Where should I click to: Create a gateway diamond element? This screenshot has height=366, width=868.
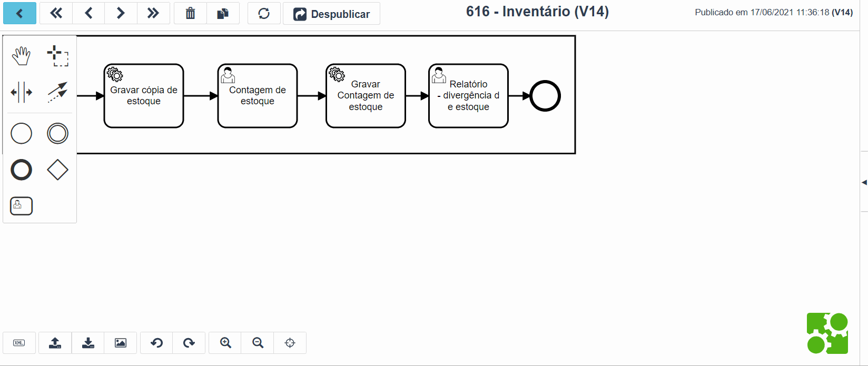[x=58, y=170]
